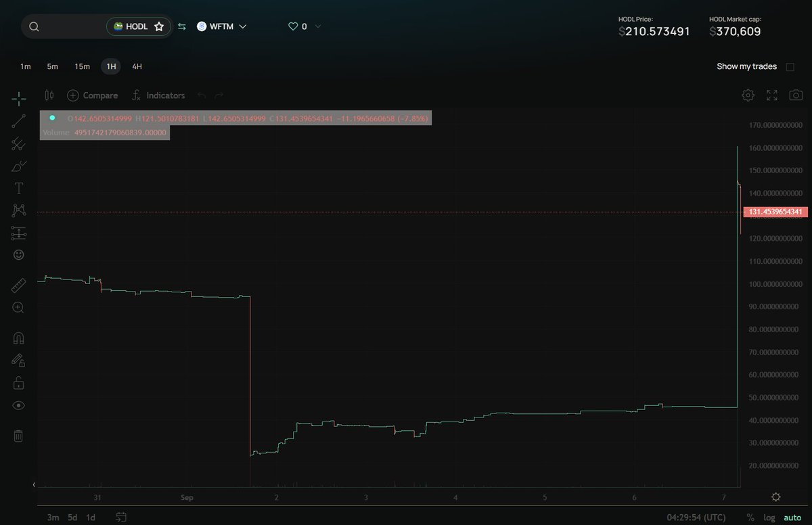This screenshot has width=812, height=525.
Task: Switch to the 5m timeframe
Action: point(52,66)
